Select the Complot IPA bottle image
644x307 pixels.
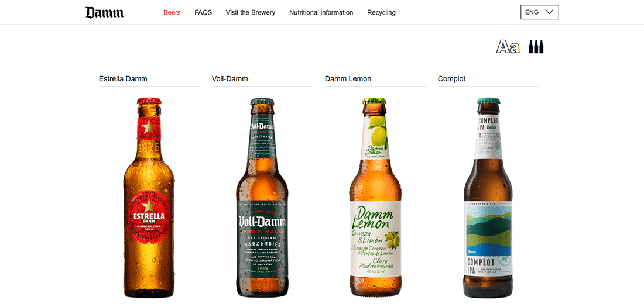pos(488,198)
